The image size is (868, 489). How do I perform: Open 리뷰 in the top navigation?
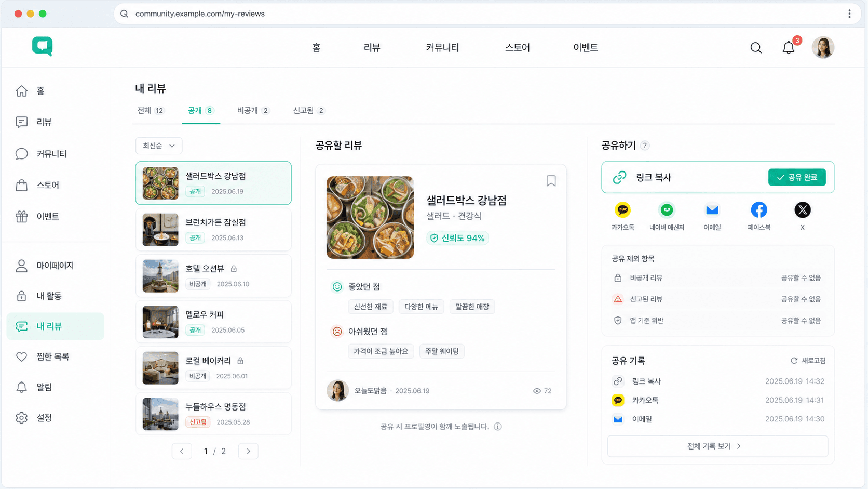point(372,48)
